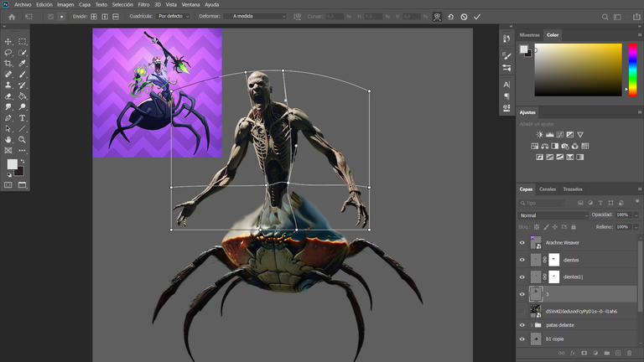This screenshot has height=362, width=644.
Task: Click the Home icon in options bar
Action: pos(12,17)
